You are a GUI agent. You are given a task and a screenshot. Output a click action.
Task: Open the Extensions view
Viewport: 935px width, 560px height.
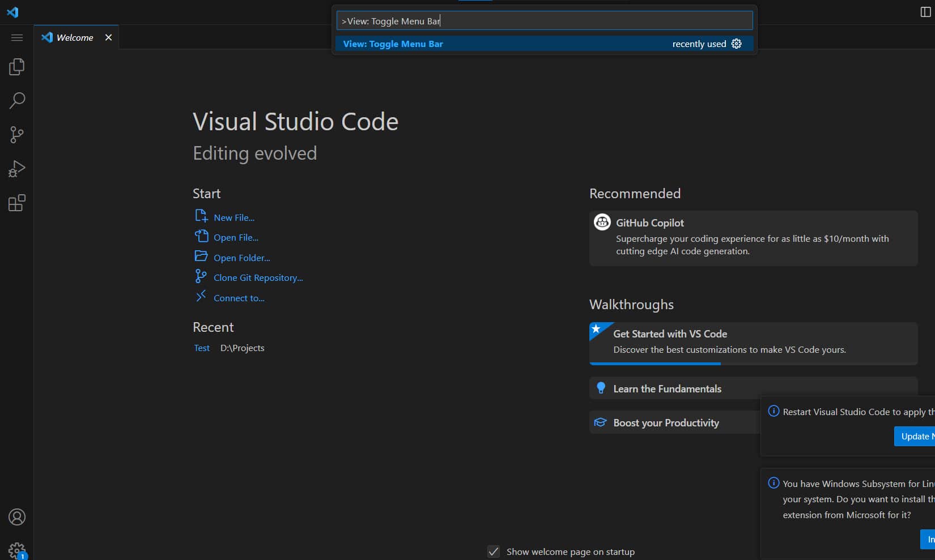[x=17, y=203]
